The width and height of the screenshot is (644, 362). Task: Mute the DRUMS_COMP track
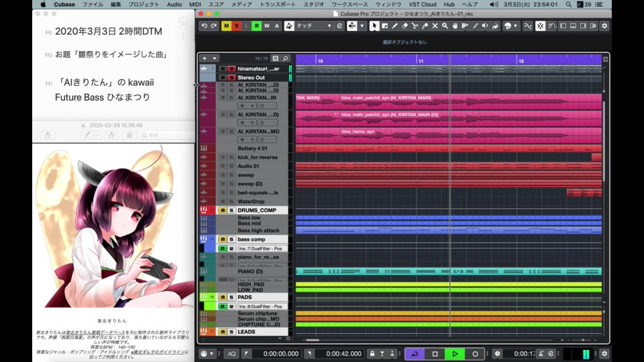click(x=223, y=210)
